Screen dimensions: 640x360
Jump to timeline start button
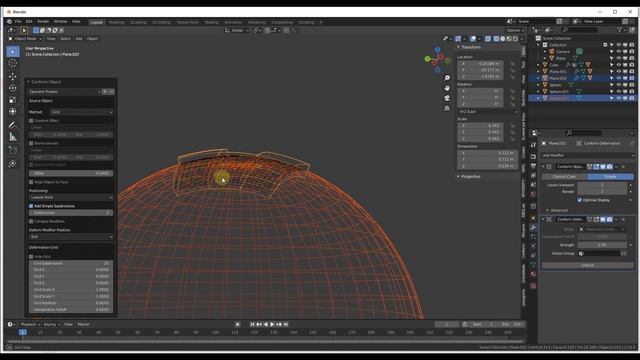(252, 324)
